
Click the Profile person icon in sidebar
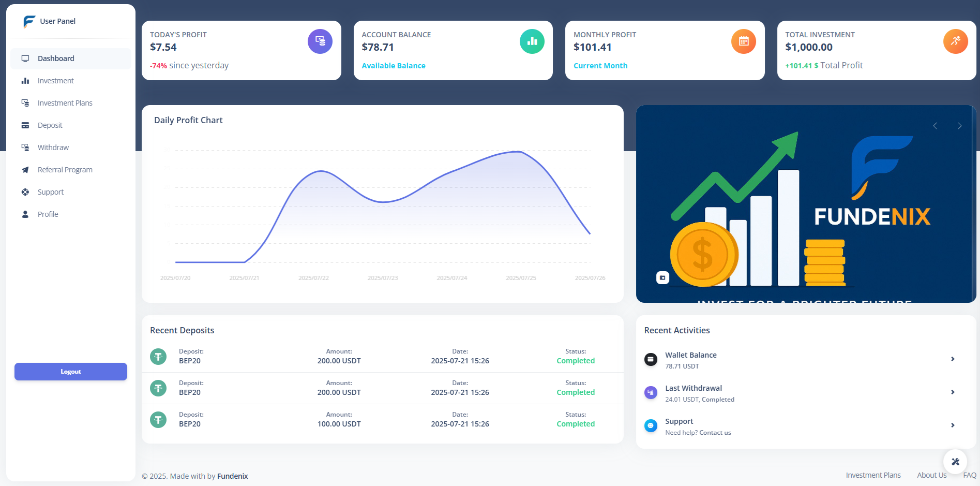[25, 214]
